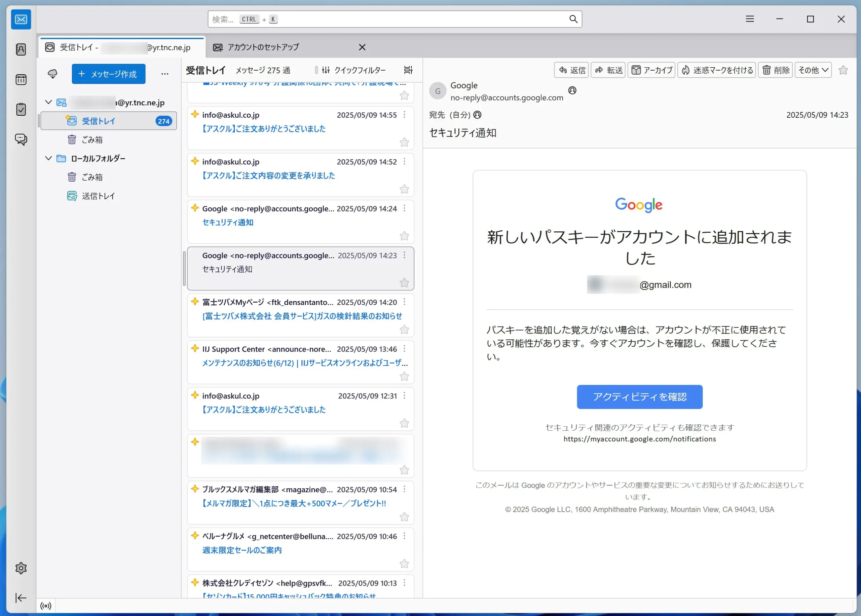Collapse the ローカルフォルダー tree
861x616 pixels.
[48, 158]
